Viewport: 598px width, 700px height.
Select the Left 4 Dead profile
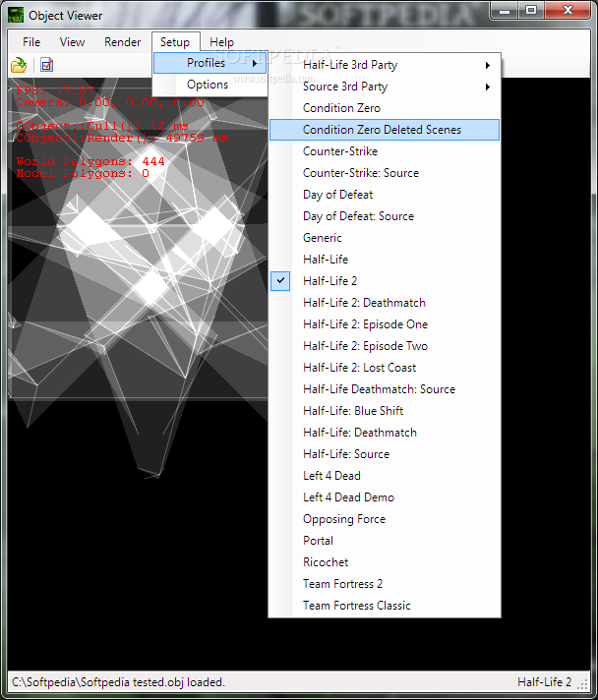[385, 476]
